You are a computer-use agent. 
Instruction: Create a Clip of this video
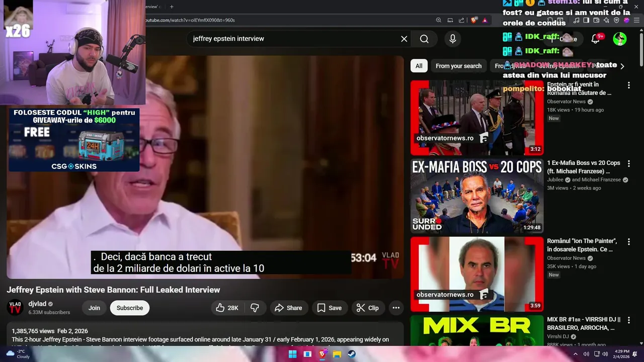click(368, 308)
